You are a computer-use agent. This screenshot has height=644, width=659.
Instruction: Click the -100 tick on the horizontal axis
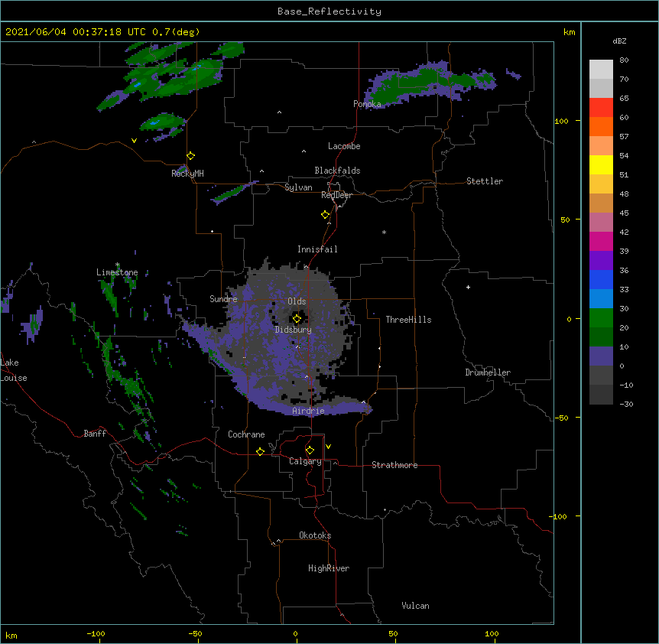pyautogui.click(x=96, y=634)
